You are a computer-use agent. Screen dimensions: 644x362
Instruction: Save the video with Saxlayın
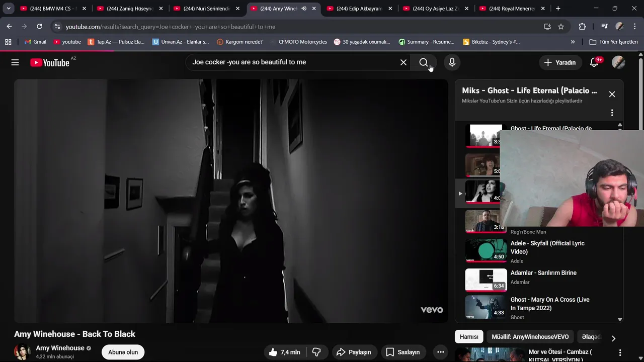click(x=403, y=352)
